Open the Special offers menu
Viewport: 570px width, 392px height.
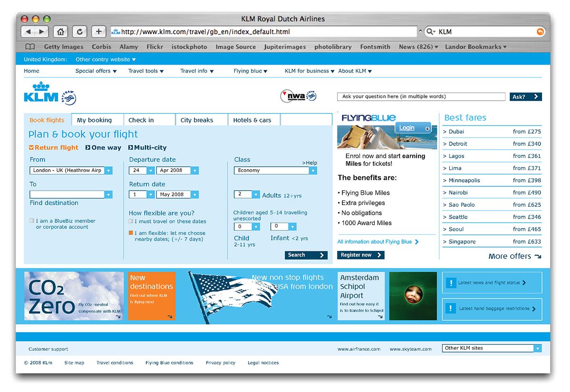[x=96, y=71]
